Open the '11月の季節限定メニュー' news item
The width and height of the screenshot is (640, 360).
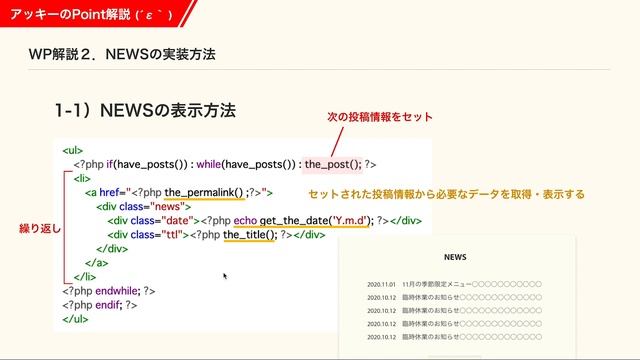(x=472, y=284)
